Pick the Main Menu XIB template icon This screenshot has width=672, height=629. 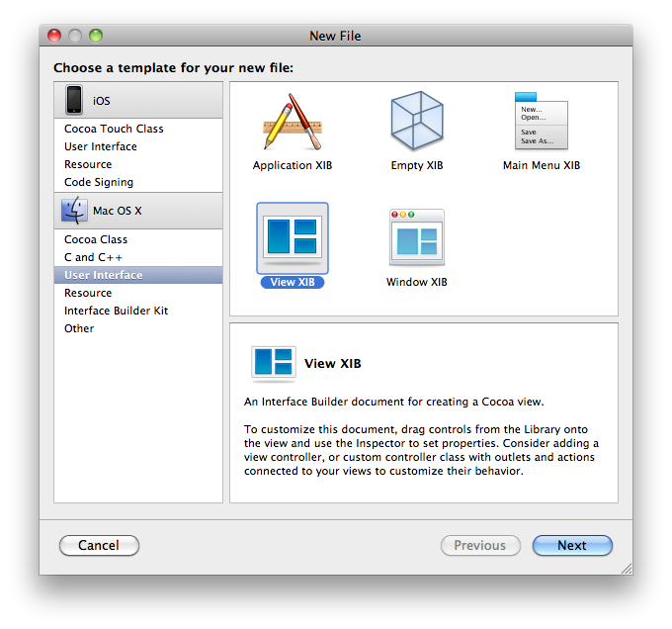pos(541,122)
